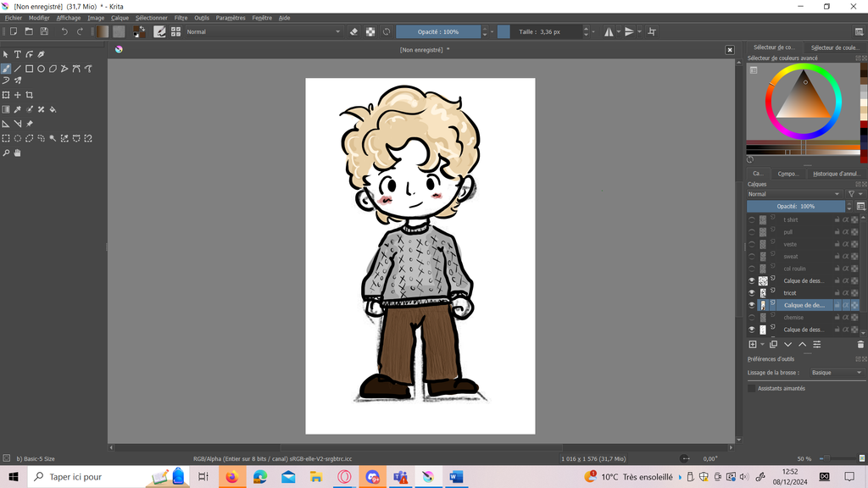Viewport: 868px width, 488px height.
Task: Expand the Lissage de la brosse dropdown
Action: tap(835, 373)
